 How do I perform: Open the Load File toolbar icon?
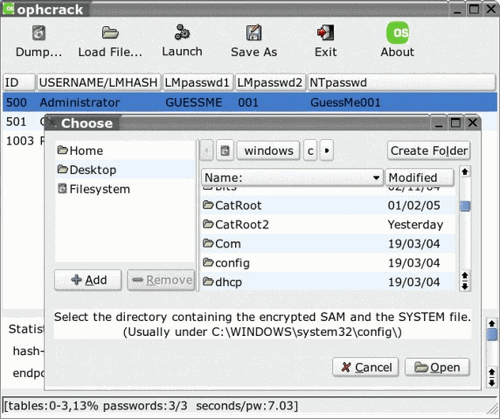(110, 33)
